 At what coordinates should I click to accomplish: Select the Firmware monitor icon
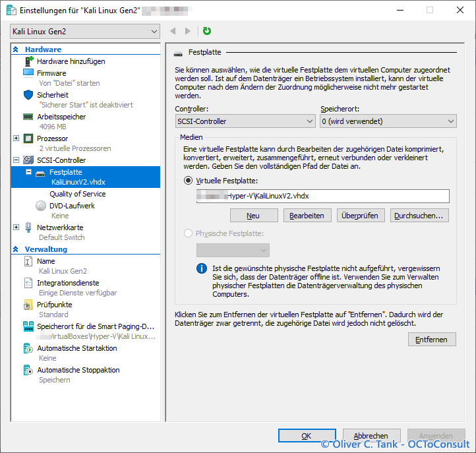28,73
